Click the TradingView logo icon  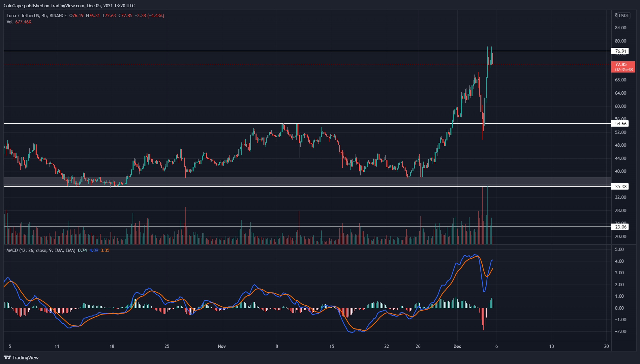point(7,357)
